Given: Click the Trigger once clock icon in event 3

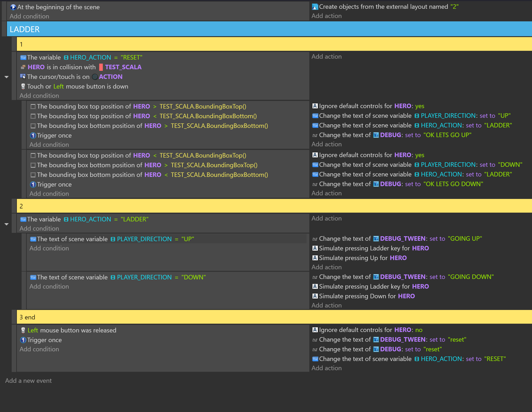Looking at the screenshot, I should pos(23,340).
